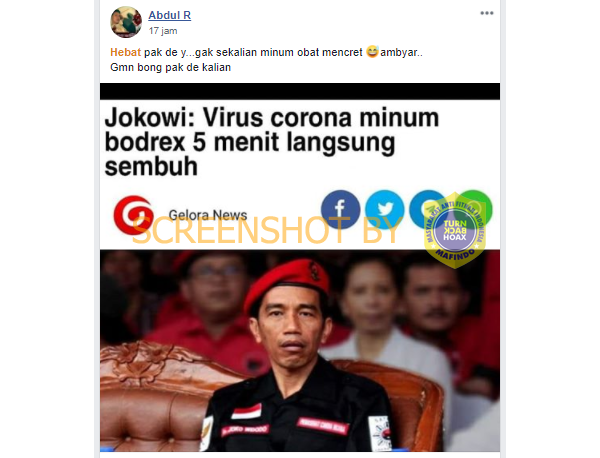Screen dimensions: 600x458
Task: Click the Facebook share icon
Action: (340, 209)
